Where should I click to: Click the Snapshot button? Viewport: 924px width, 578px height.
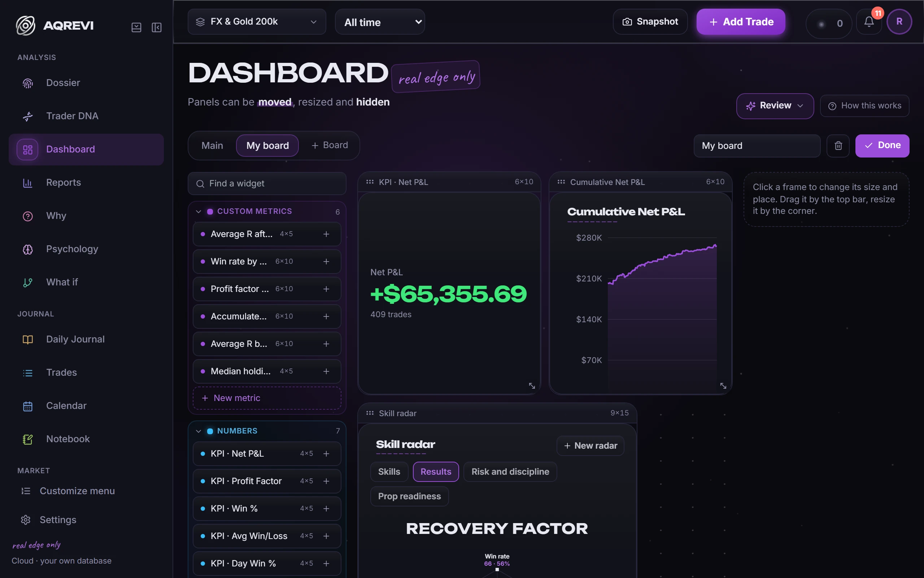pyautogui.click(x=650, y=22)
